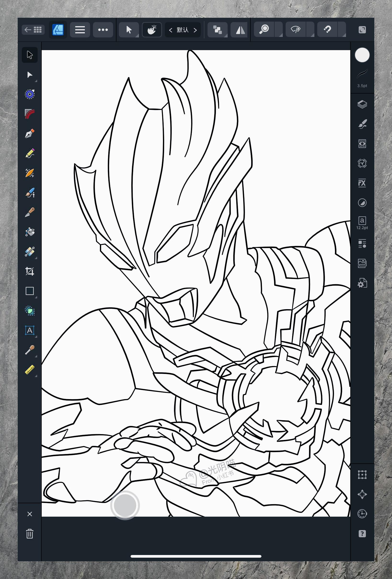The height and width of the screenshot is (579, 392).
Task: Open the FX layer effects studio
Action: (x=362, y=183)
